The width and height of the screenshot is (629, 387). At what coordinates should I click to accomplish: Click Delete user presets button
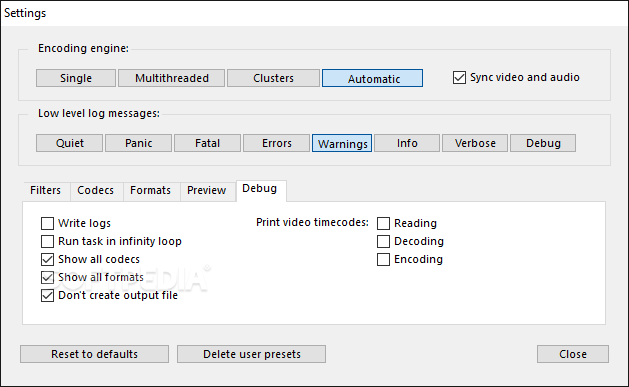coord(252,354)
